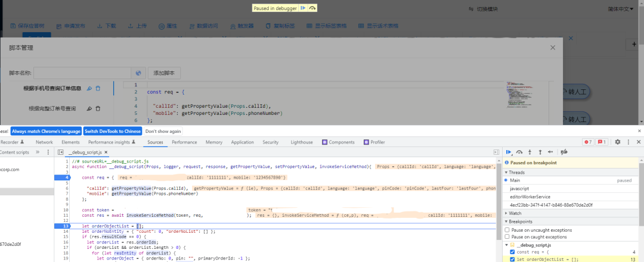Click the 脚本名称 input field
644x262 pixels.
click(x=82, y=73)
